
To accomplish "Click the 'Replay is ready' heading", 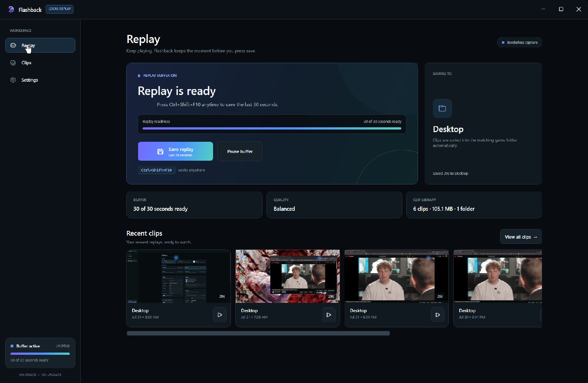I will (177, 91).
